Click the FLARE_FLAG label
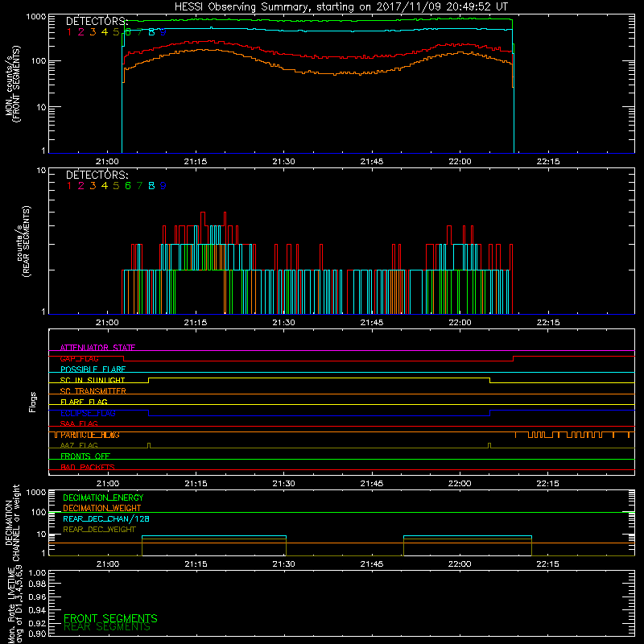 point(84,402)
